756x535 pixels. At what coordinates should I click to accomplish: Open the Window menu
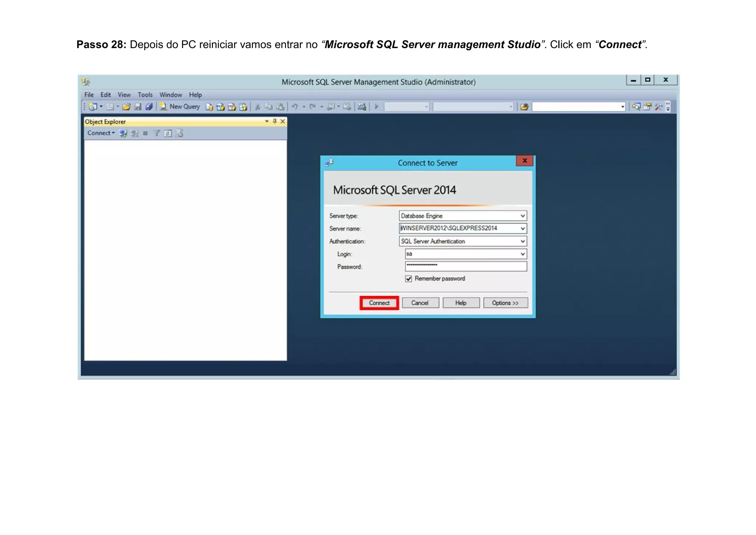point(171,95)
